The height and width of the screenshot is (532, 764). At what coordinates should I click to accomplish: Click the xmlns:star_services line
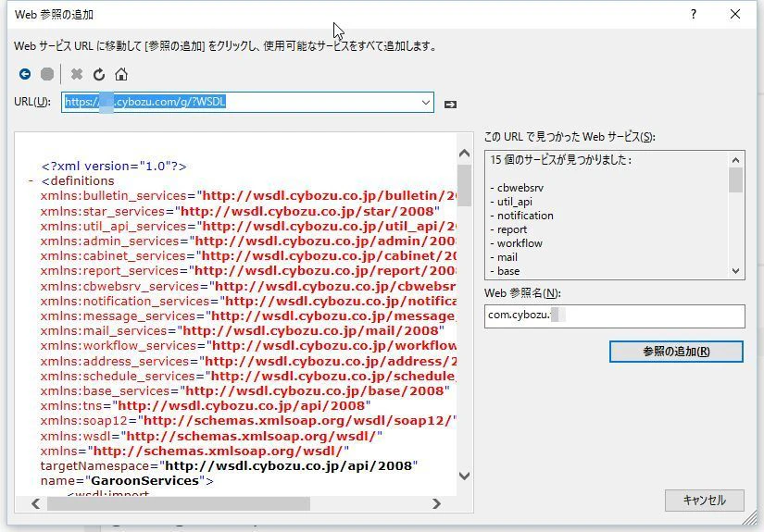point(240,211)
